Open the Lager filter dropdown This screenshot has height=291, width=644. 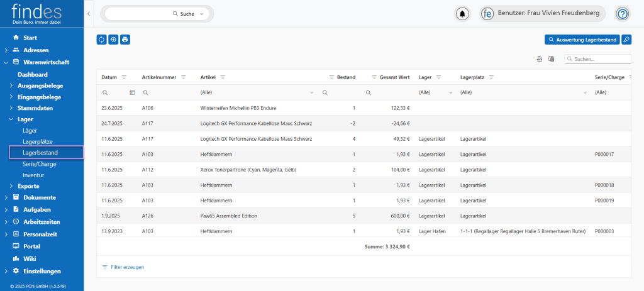(450, 92)
